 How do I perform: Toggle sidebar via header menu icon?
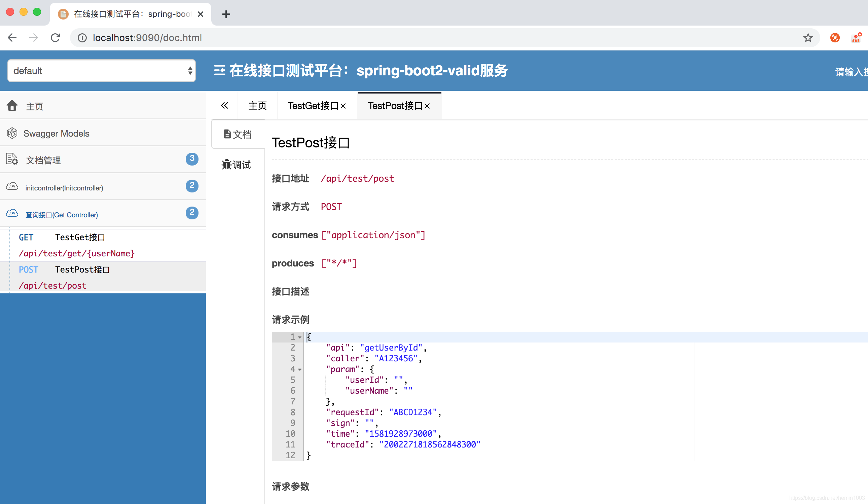coord(219,70)
